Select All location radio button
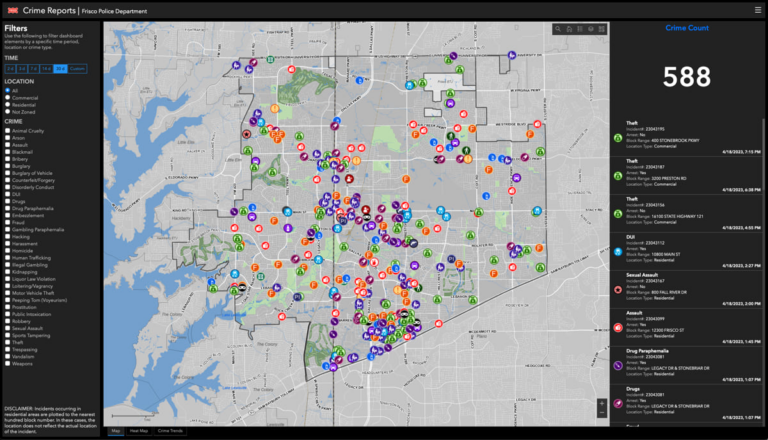This screenshot has width=768, height=440. pyautogui.click(x=7, y=91)
